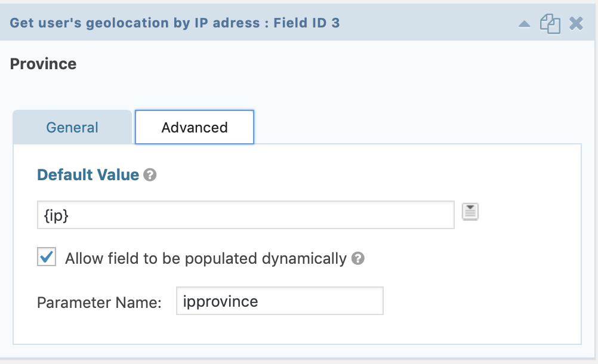
Task: Delete the field with the X icon
Action: point(576,24)
